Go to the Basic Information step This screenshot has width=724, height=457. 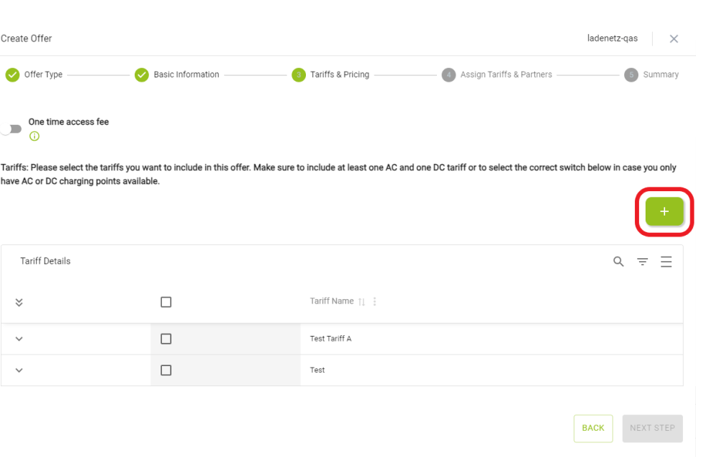click(x=177, y=74)
